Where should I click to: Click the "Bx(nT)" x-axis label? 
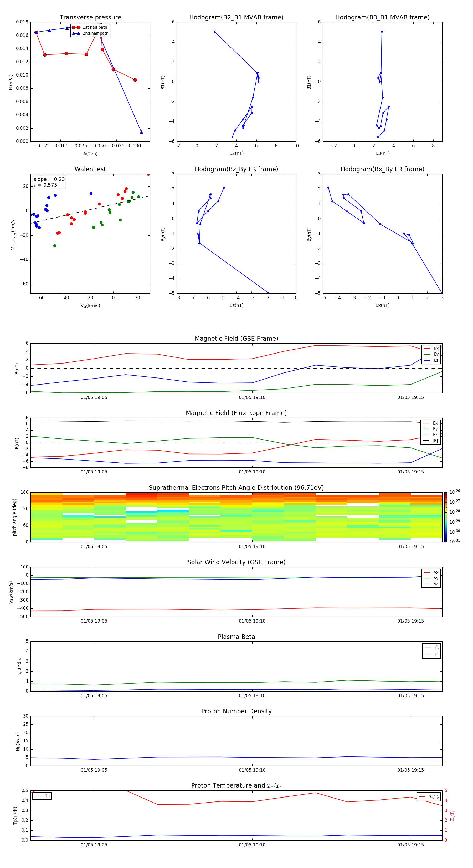click(382, 305)
